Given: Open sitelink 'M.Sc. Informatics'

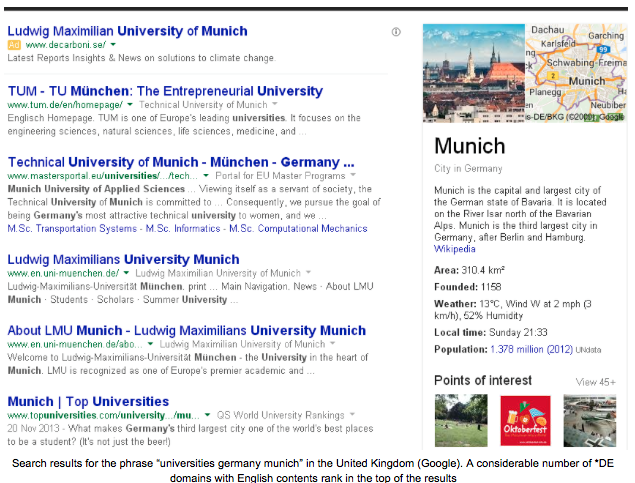Looking at the screenshot, I should click(x=183, y=229).
